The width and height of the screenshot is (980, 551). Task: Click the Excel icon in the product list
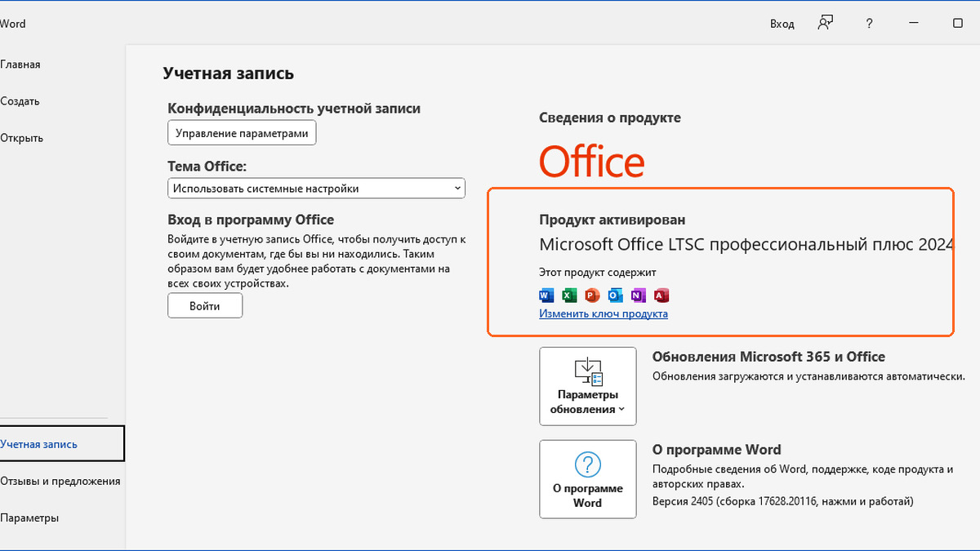point(569,295)
